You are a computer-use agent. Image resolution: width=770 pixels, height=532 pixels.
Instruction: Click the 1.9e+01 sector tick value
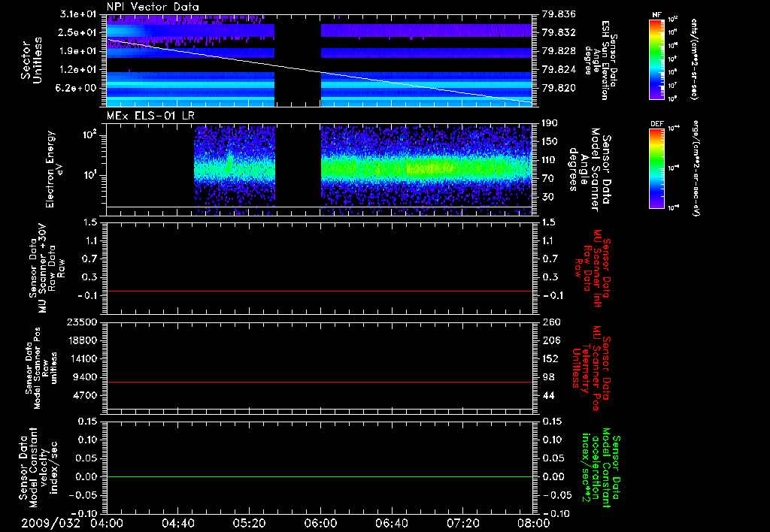[x=78, y=51]
